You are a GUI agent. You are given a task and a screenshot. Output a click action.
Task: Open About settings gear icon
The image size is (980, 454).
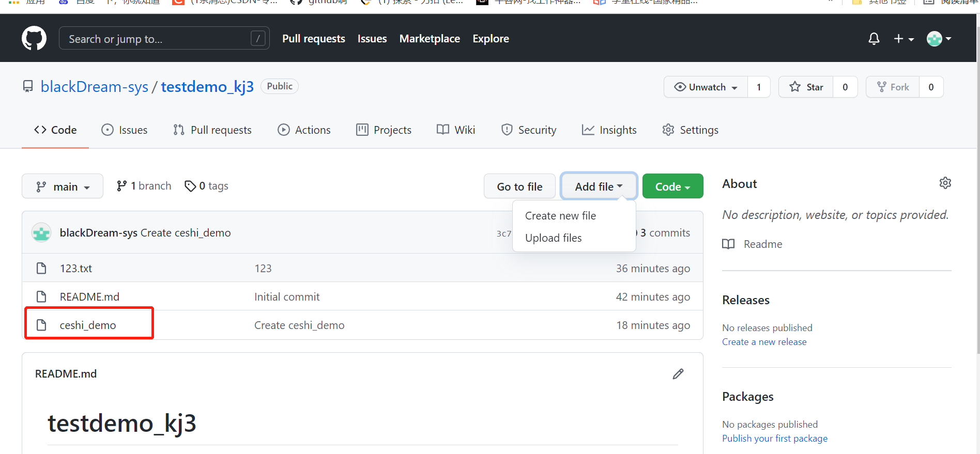pos(945,183)
